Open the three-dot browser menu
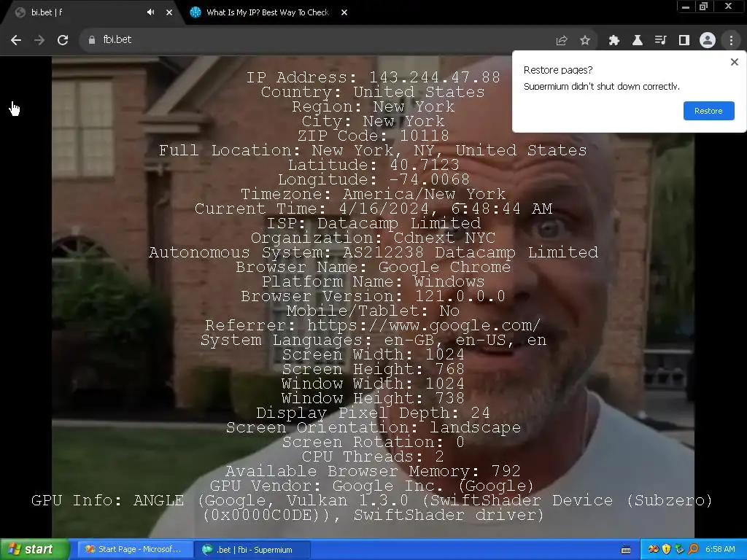This screenshot has width=747, height=560. point(731,41)
